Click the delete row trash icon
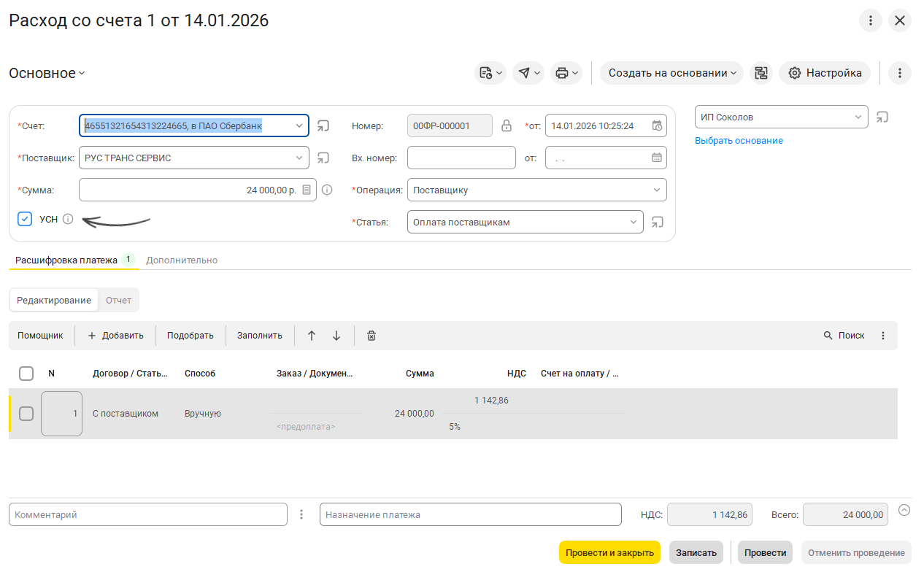The width and height of the screenshot is (924, 572). [371, 336]
